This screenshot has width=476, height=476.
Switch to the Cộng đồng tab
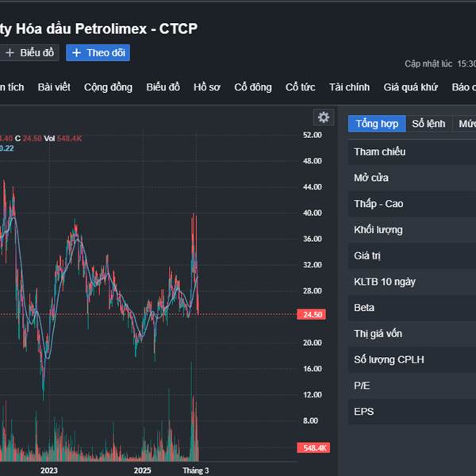pyautogui.click(x=108, y=87)
